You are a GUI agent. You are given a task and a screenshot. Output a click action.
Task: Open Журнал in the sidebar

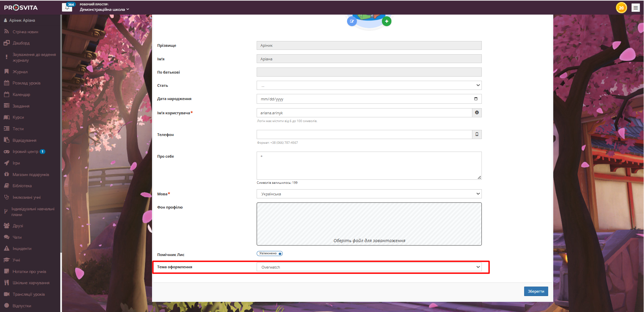20,72
